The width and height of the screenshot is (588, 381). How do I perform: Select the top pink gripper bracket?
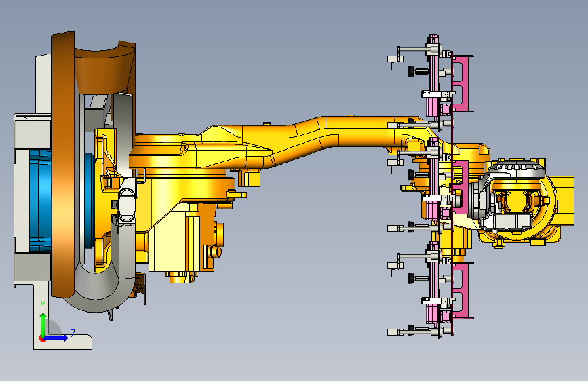tap(463, 83)
